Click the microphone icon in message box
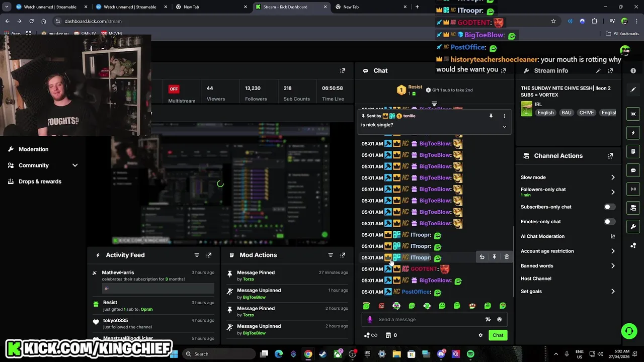This screenshot has width=644, height=362. 370,319
